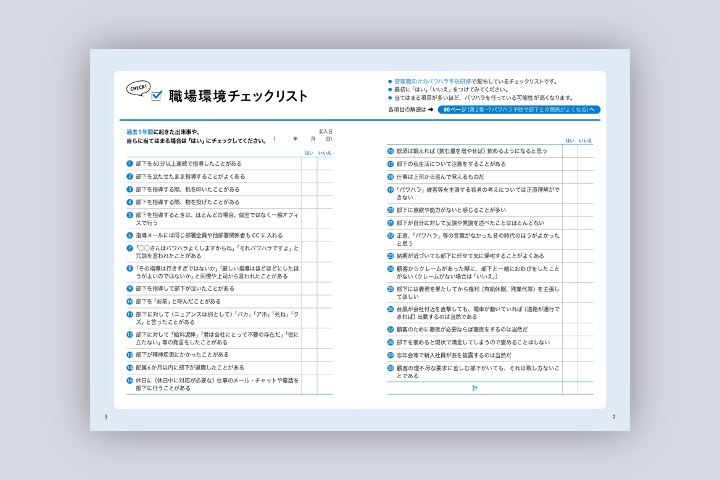Click the number 15 circle badge
This screenshot has height=480, width=720.
(129, 380)
